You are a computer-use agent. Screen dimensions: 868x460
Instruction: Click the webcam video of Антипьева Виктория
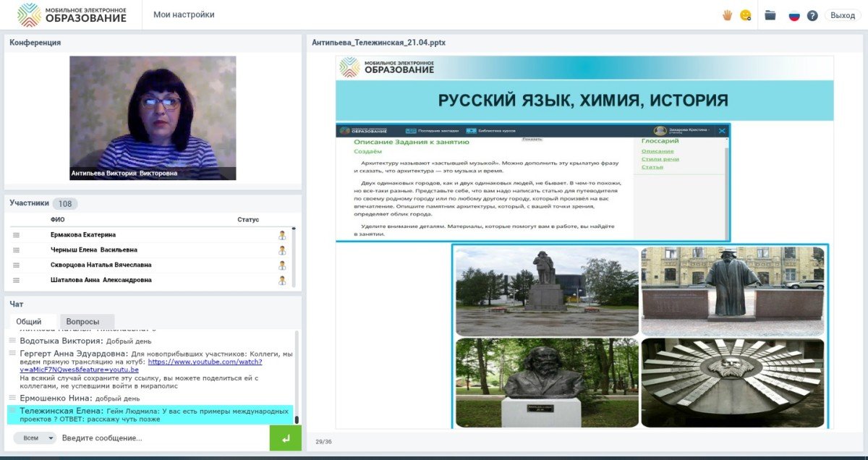click(x=153, y=118)
